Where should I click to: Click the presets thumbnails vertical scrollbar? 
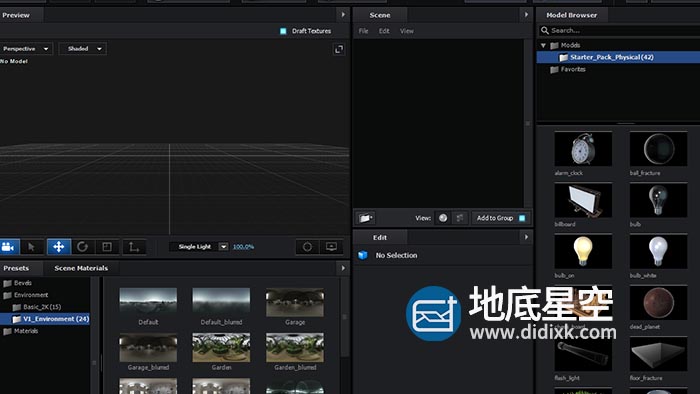[x=344, y=317]
